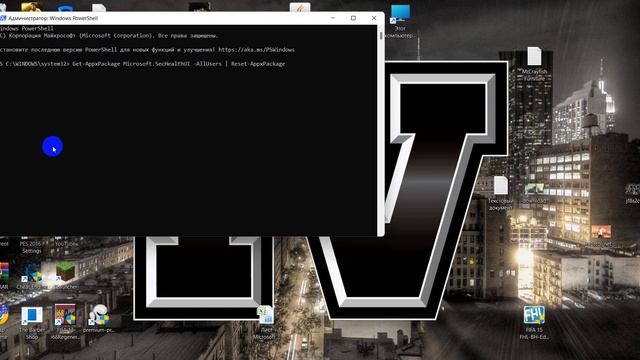This screenshot has width=640, height=360.
Task: Select the YouTube desktop shortcut label
Action: (x=66, y=244)
